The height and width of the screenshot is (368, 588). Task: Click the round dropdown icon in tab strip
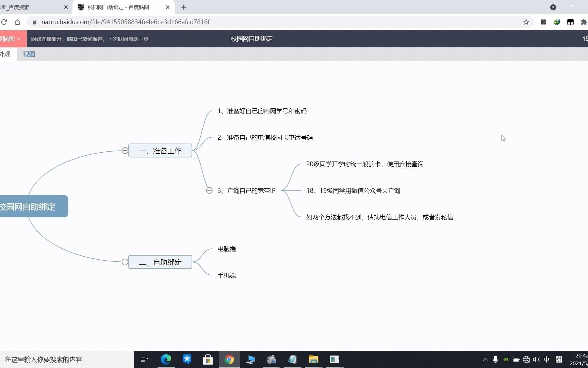(553, 7)
